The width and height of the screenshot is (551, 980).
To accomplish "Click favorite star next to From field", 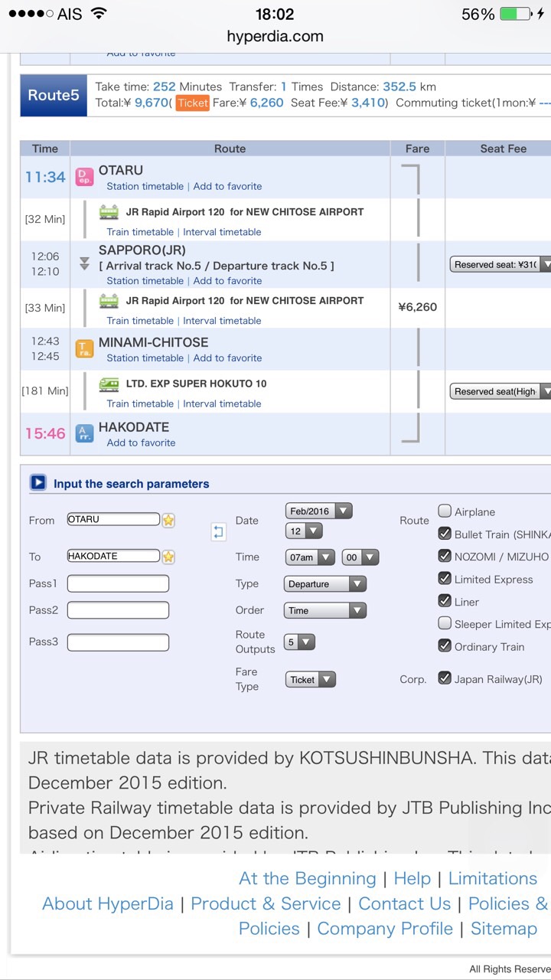I will pos(168,520).
